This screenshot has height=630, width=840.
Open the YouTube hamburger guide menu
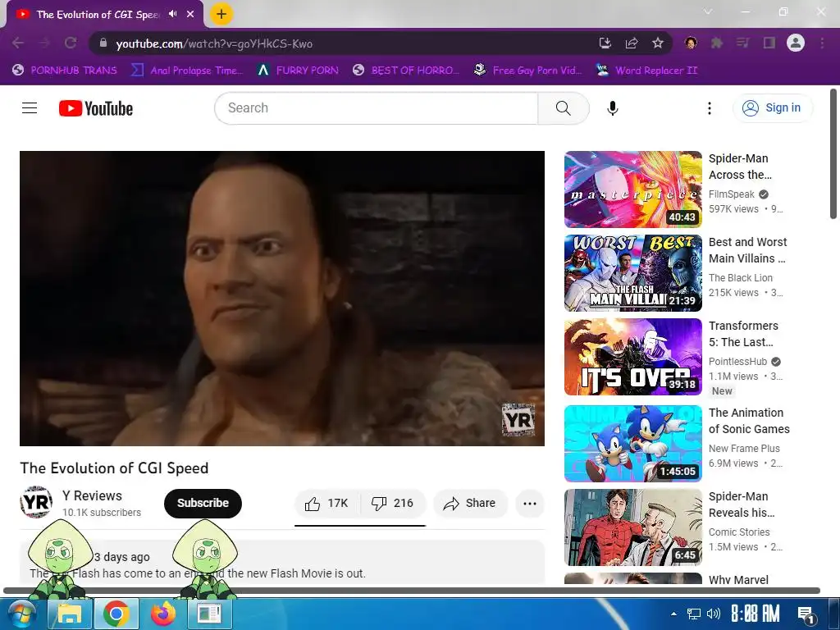[x=30, y=108]
